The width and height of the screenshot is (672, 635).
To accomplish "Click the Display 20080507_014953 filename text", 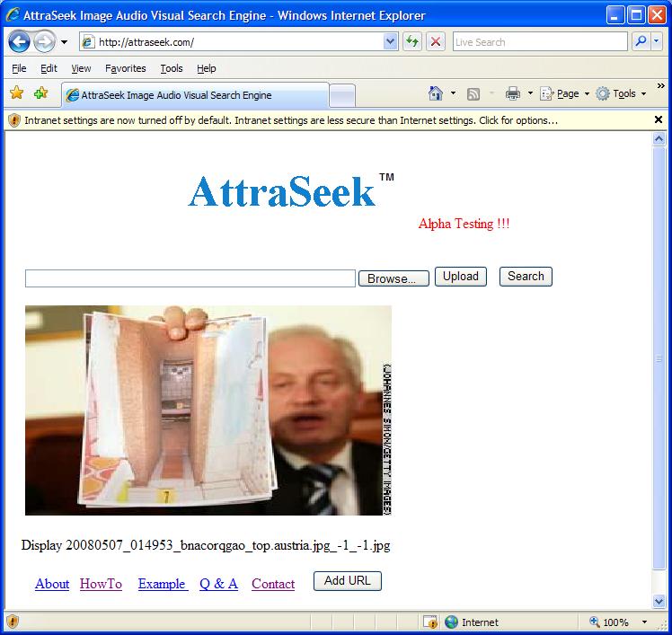I will pyautogui.click(x=206, y=545).
